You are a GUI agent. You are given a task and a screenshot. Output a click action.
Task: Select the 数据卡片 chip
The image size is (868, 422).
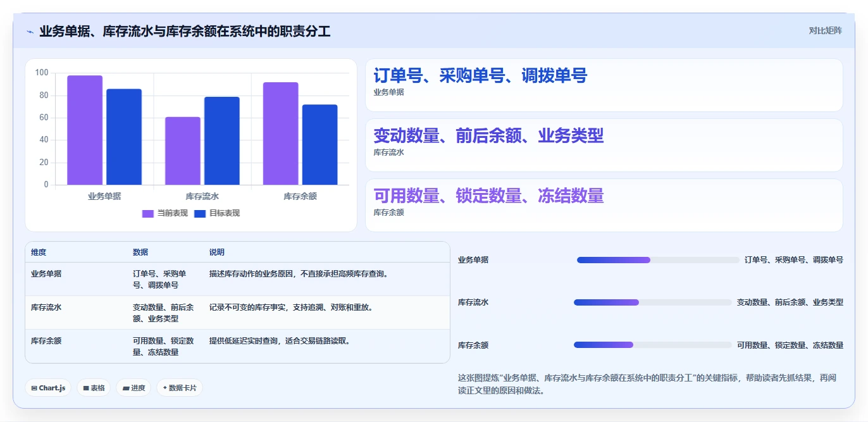pos(180,388)
